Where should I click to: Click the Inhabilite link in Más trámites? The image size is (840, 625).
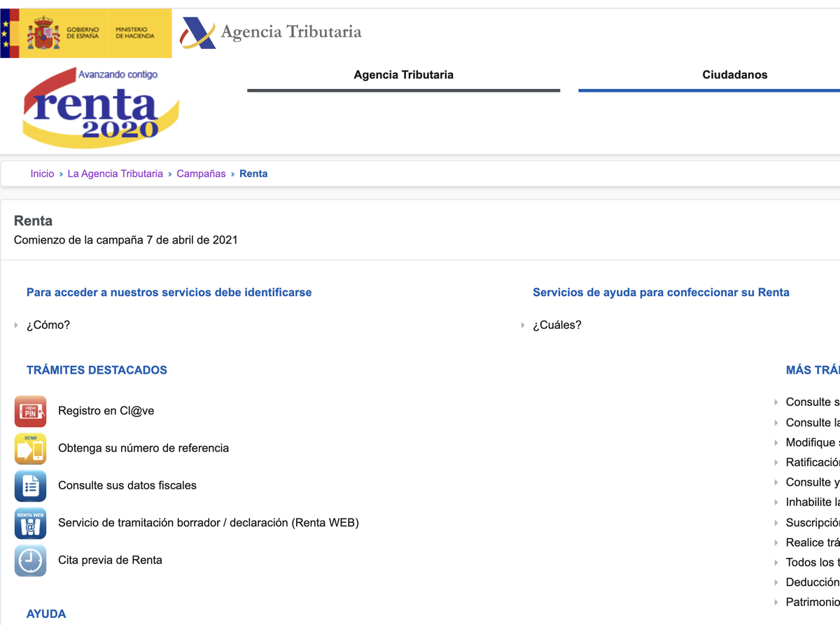[x=812, y=502]
